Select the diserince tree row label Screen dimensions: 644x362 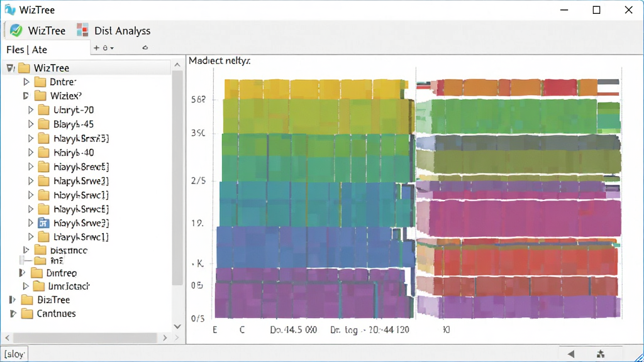pos(69,250)
